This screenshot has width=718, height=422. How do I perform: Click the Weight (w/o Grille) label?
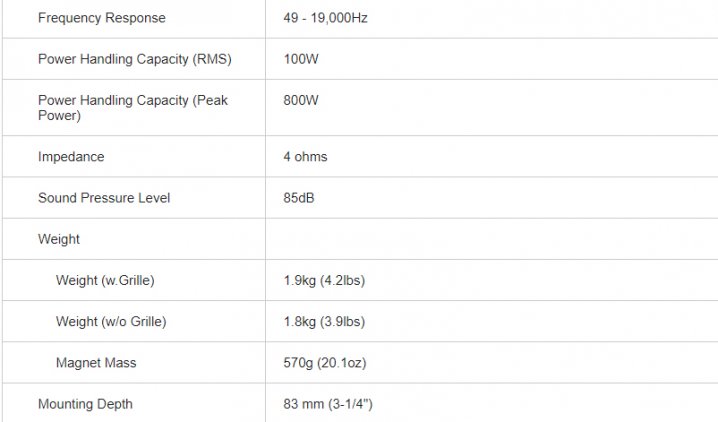[111, 322]
